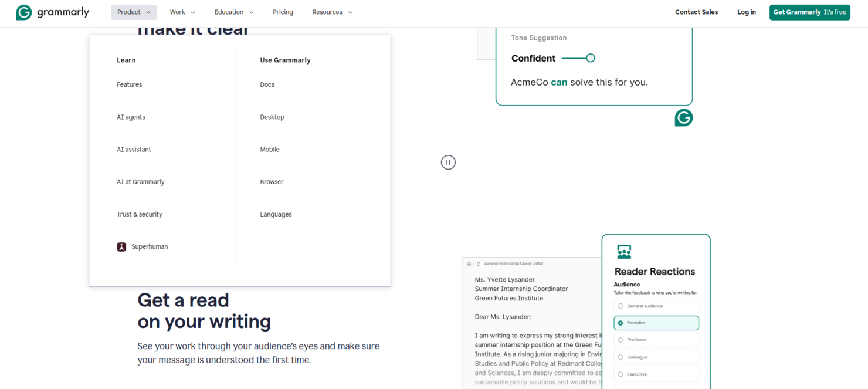Pause the animation with the pause control
Viewport: 868px width, 389px height.
[448, 162]
